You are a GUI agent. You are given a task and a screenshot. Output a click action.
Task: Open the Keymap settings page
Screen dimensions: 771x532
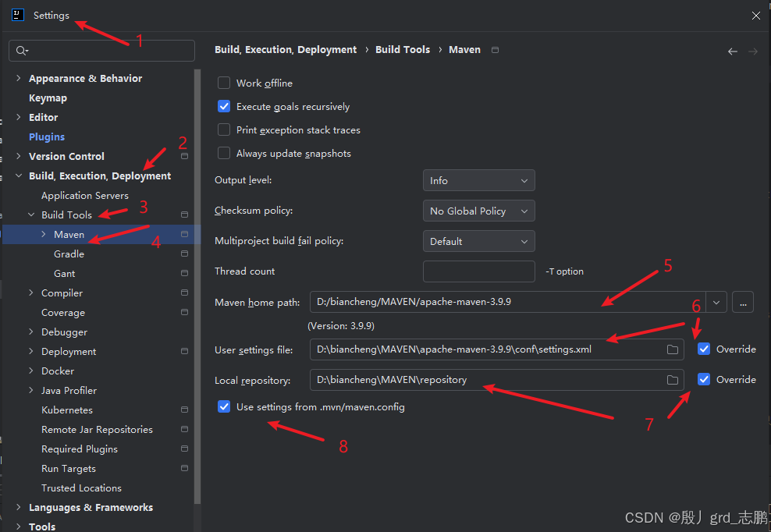(48, 98)
